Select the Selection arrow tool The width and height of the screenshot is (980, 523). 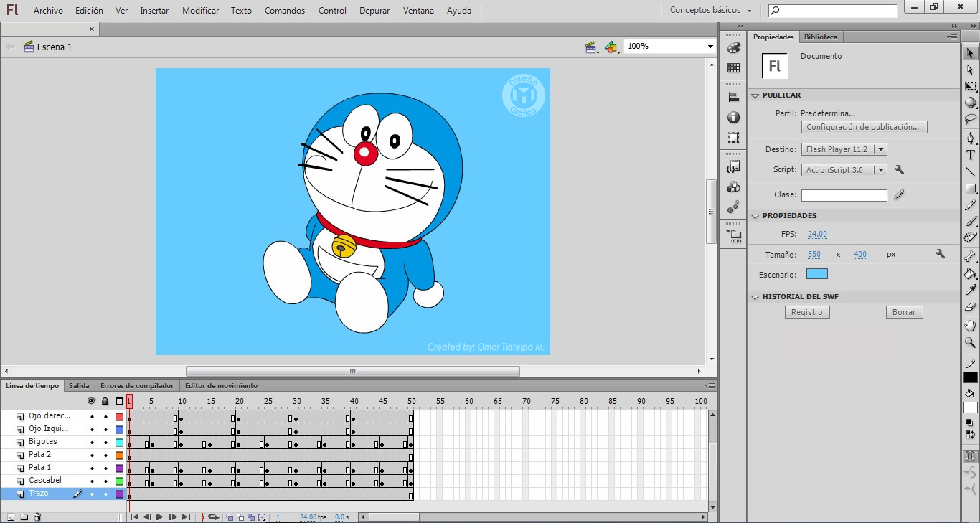970,53
